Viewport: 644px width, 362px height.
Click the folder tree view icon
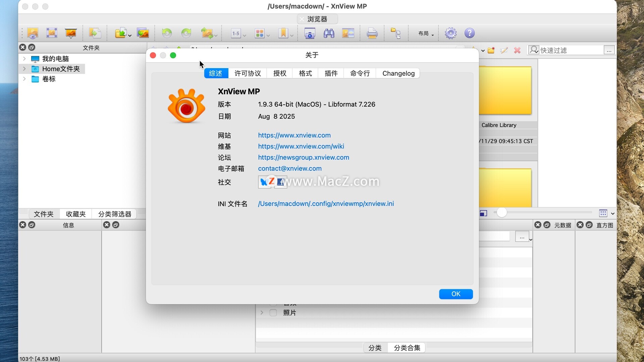tap(396, 33)
